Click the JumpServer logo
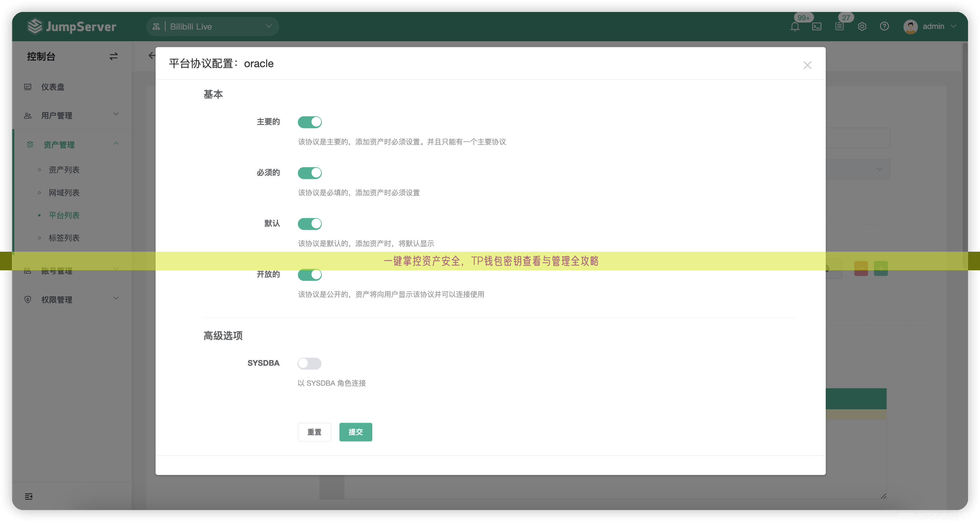This screenshot has width=980, height=522. [72, 26]
